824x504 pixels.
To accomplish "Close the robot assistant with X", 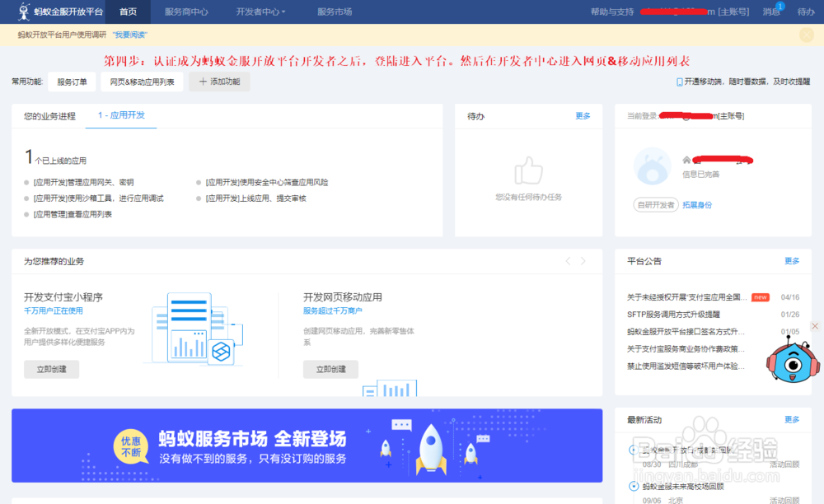I will 815,326.
